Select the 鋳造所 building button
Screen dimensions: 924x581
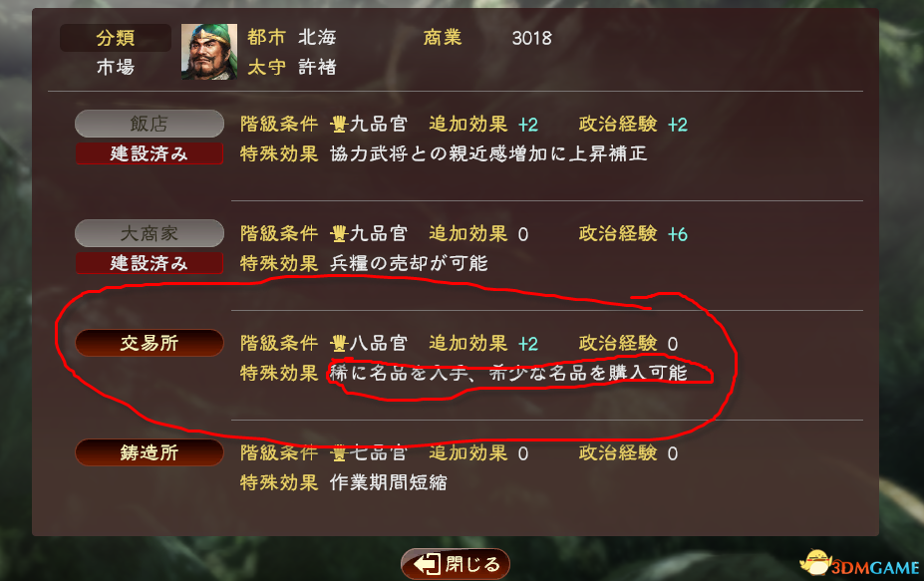(150, 452)
